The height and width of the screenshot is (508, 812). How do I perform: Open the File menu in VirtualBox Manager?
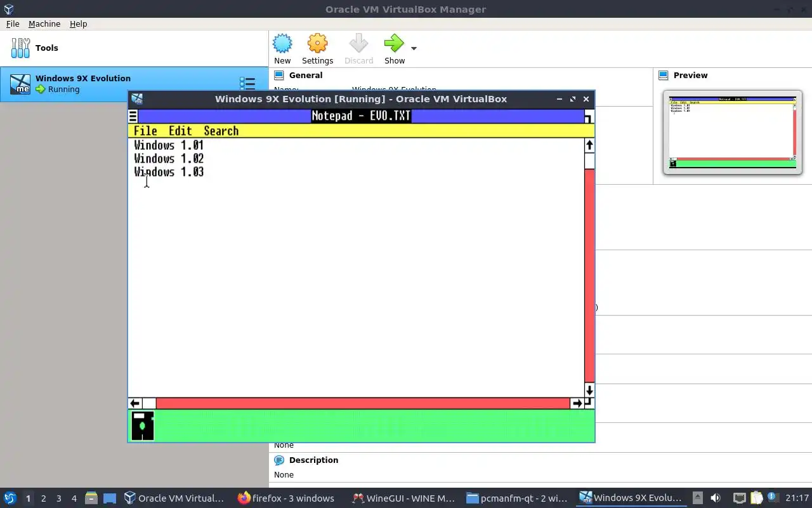pos(13,23)
